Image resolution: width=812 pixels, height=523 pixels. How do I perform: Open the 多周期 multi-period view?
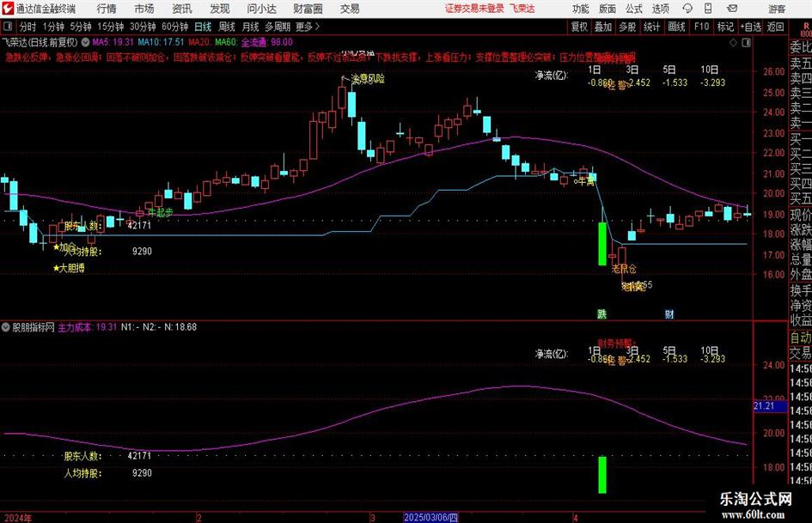point(278,27)
